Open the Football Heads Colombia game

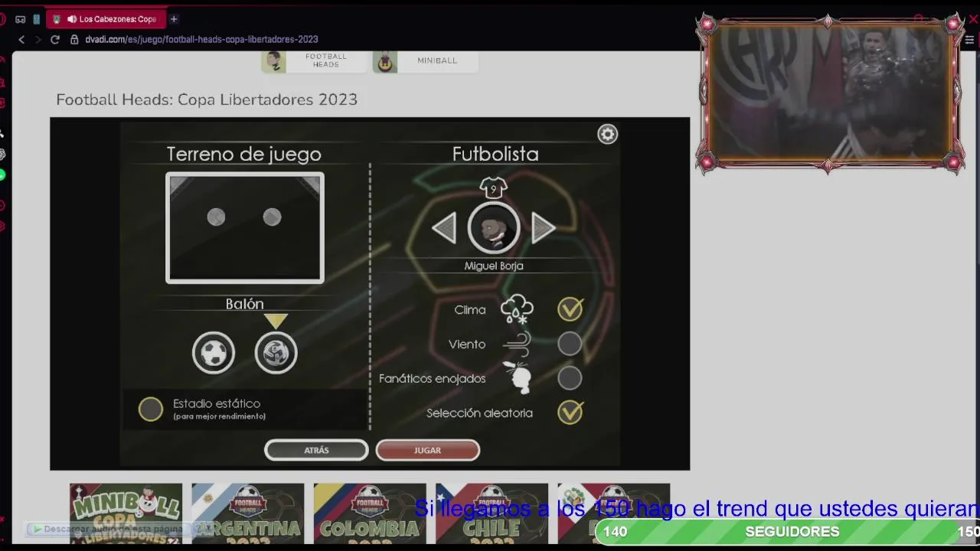pyautogui.click(x=370, y=514)
